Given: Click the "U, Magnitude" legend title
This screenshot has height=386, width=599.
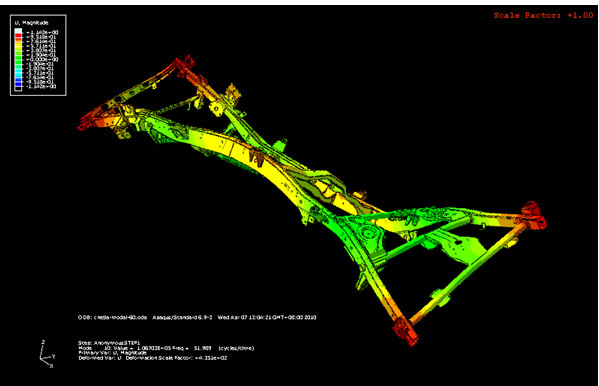Looking at the screenshot, I should tap(31, 23).
